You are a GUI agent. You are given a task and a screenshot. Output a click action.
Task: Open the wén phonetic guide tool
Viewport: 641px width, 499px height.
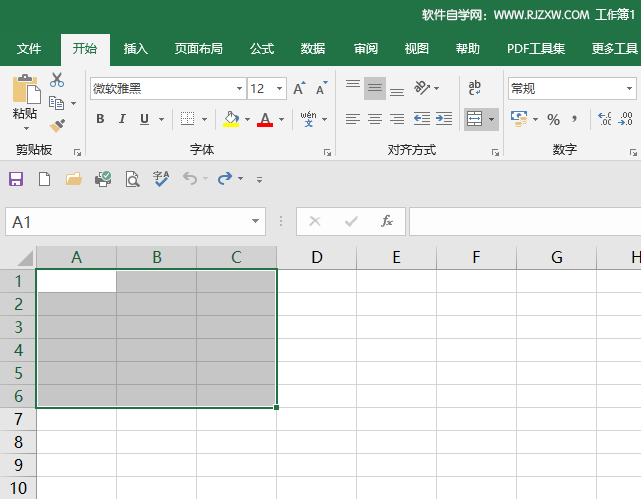point(308,119)
